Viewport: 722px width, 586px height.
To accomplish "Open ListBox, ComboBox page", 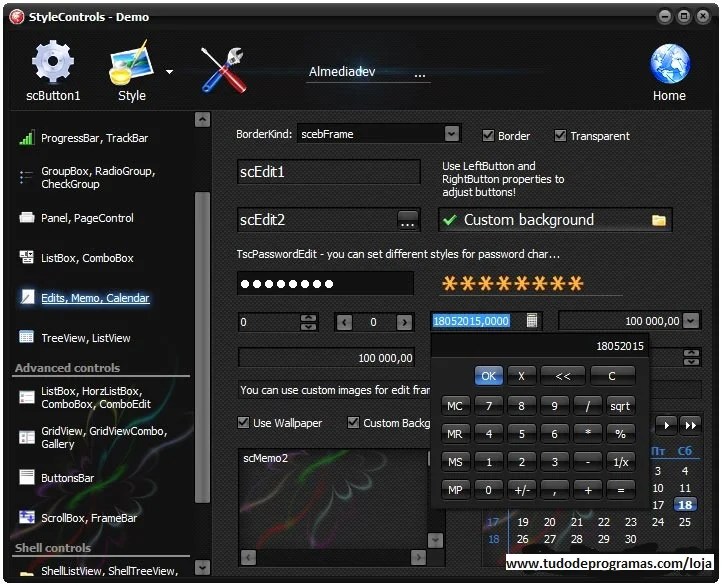I will (x=87, y=258).
